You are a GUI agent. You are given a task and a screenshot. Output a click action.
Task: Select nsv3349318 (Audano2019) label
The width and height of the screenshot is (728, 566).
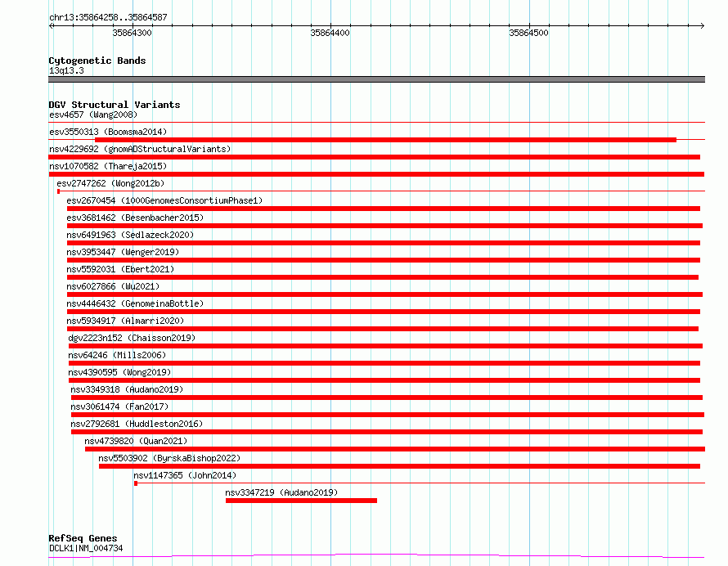coord(127,389)
